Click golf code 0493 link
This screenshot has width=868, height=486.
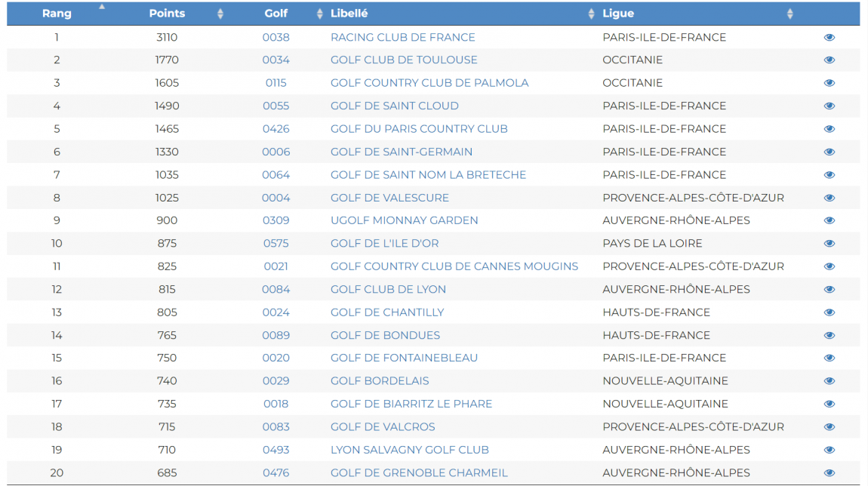tap(275, 450)
